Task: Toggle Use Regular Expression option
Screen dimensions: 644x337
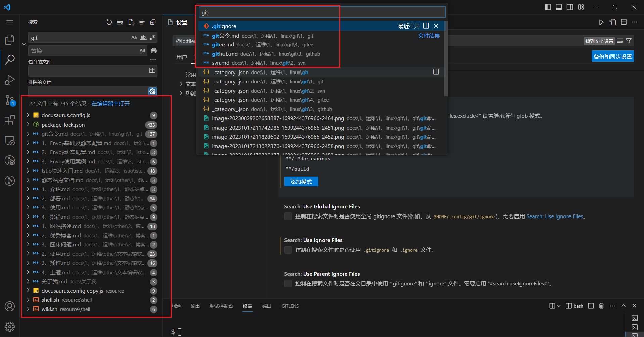Action: (x=152, y=37)
